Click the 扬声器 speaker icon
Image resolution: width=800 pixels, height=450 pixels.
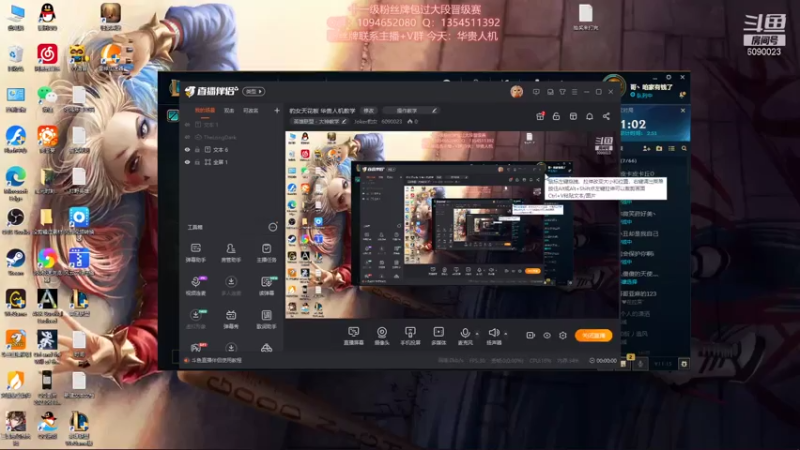[493, 334]
